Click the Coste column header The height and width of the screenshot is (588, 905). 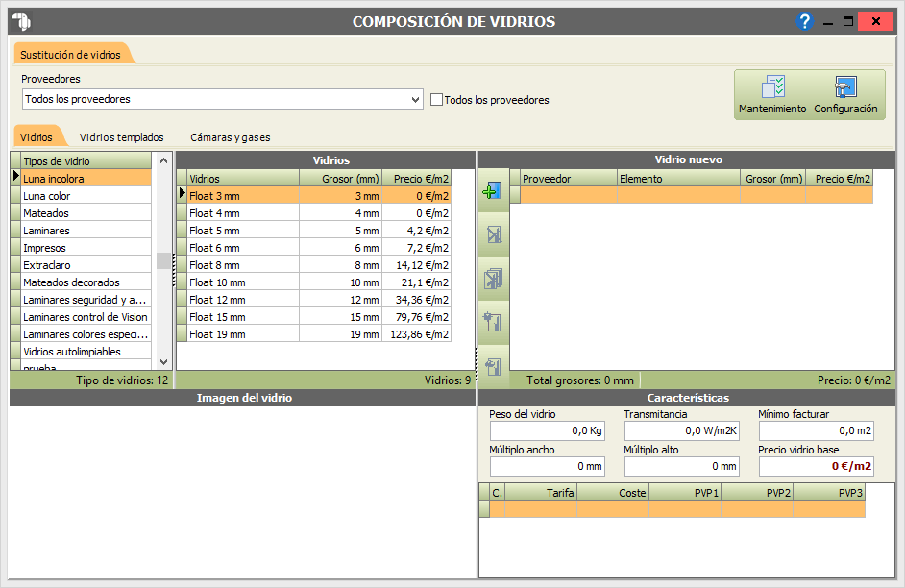click(613, 492)
